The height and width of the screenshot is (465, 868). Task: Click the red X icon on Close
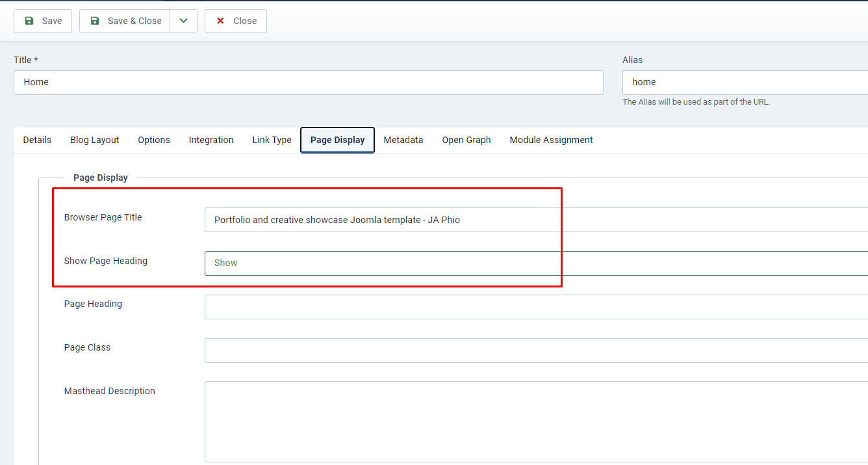click(x=220, y=21)
